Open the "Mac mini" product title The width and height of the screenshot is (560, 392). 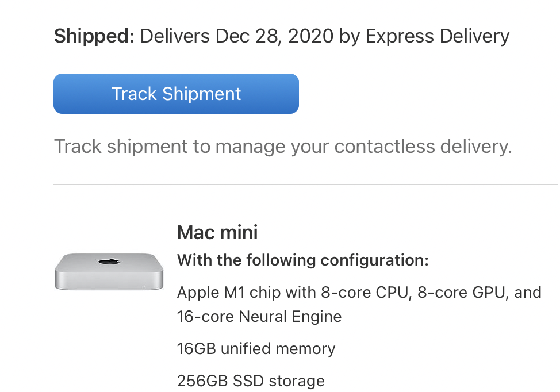pyautogui.click(x=217, y=232)
